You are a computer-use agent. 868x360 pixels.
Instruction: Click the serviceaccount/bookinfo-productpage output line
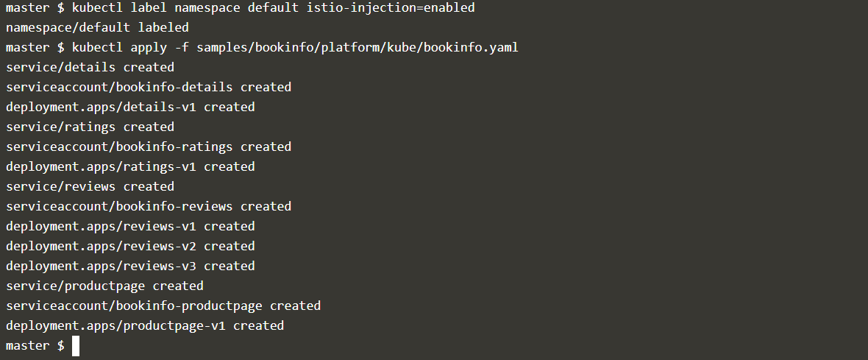coord(163,306)
